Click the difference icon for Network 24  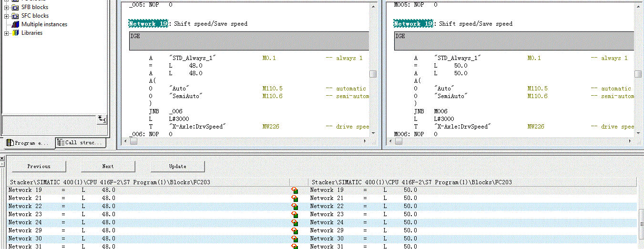pos(295,223)
